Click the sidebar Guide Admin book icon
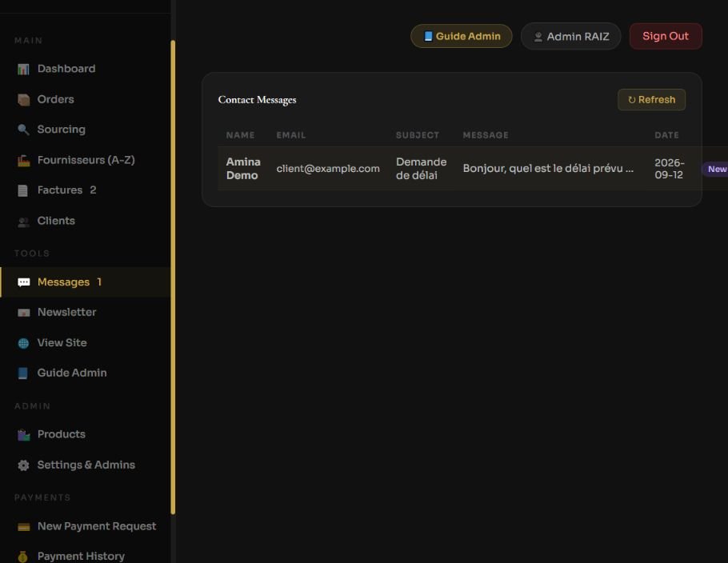Image resolution: width=728 pixels, height=563 pixels. pyautogui.click(x=23, y=373)
